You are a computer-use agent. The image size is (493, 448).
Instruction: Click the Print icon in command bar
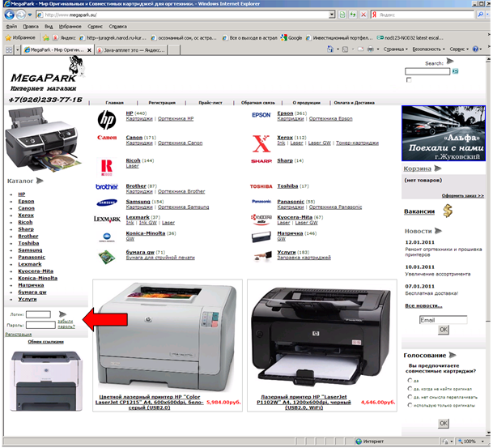click(x=371, y=49)
